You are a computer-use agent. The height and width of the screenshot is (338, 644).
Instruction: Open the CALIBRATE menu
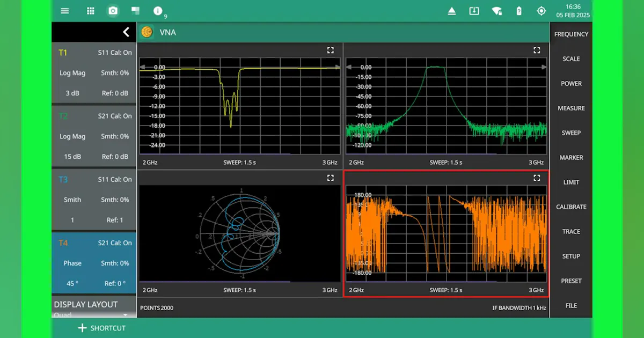pyautogui.click(x=571, y=207)
